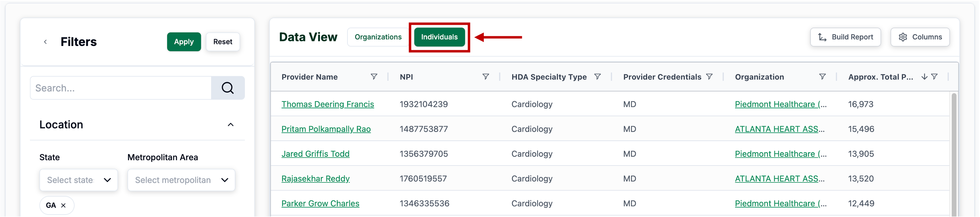This screenshot has height=217, width=980.
Task: Open Thomas Deering Francis provider link
Action: click(327, 104)
